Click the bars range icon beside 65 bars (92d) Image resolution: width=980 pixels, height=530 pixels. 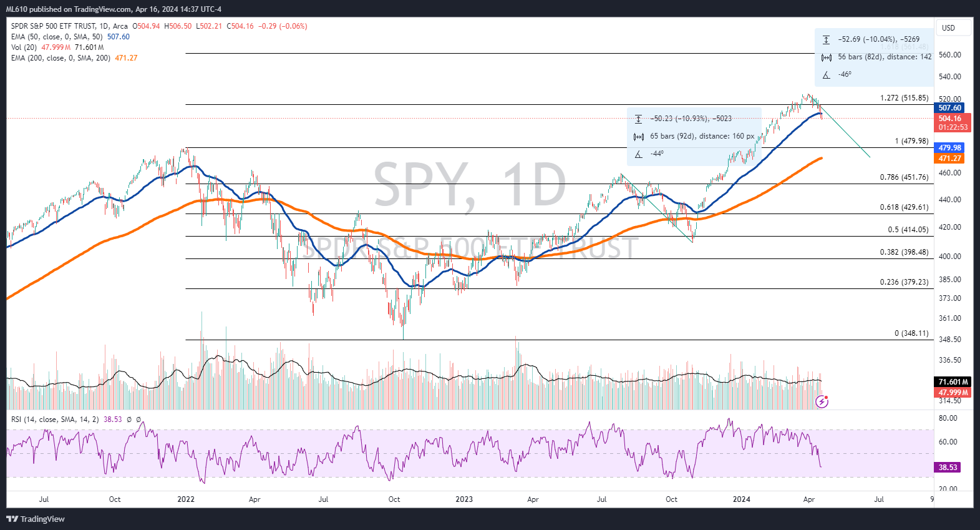point(638,137)
